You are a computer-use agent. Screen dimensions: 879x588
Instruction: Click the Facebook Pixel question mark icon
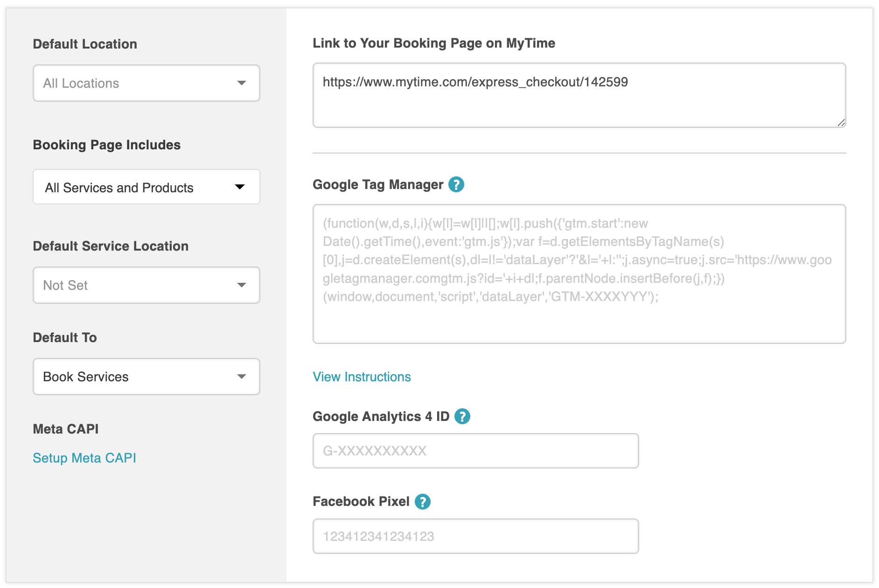click(x=422, y=502)
